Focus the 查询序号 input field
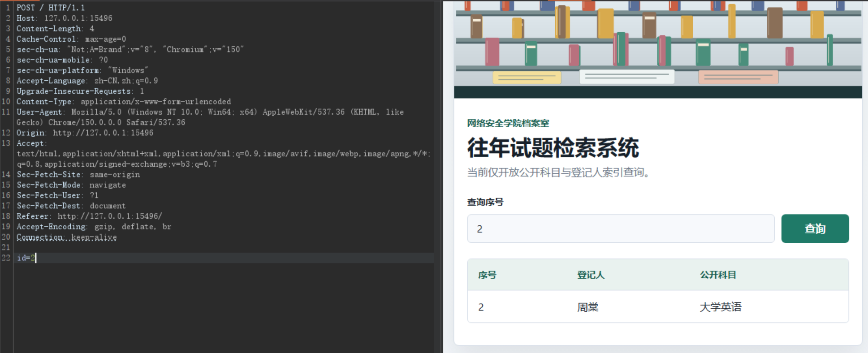 (x=621, y=228)
